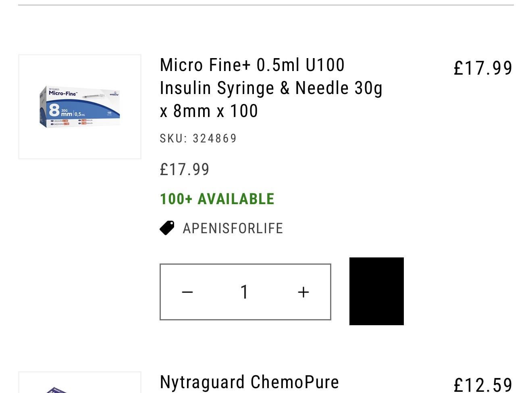Click the black square button beside quantity

(376, 291)
